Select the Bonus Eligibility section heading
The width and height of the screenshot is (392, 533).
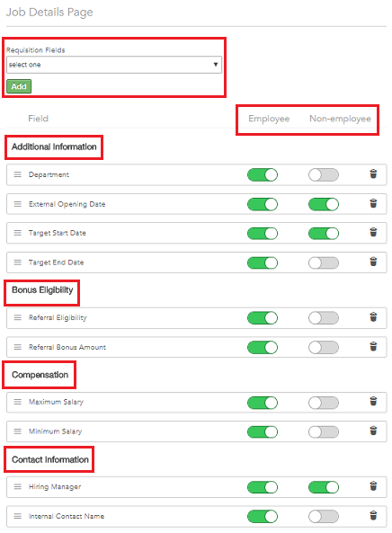coord(42,290)
